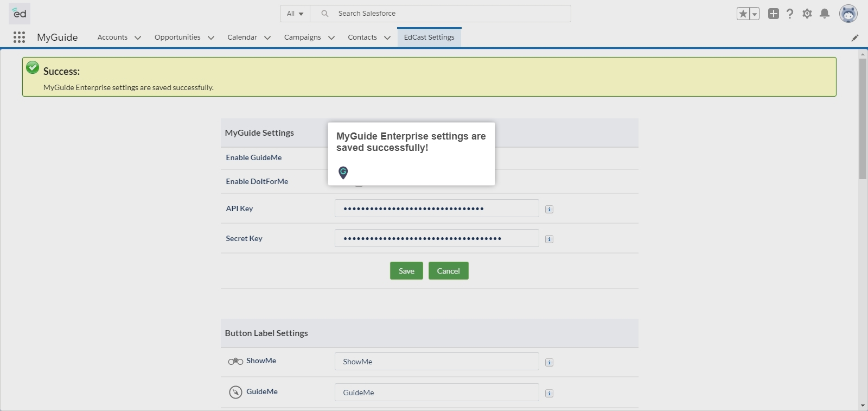The height and width of the screenshot is (411, 868).
Task: Show info for Secret Key field
Action: click(549, 239)
